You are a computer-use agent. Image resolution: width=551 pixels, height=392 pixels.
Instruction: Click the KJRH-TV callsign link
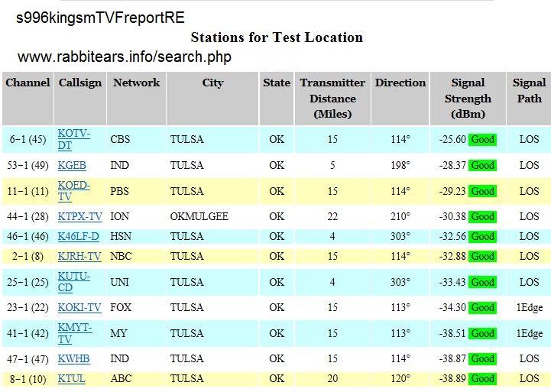coord(79,256)
